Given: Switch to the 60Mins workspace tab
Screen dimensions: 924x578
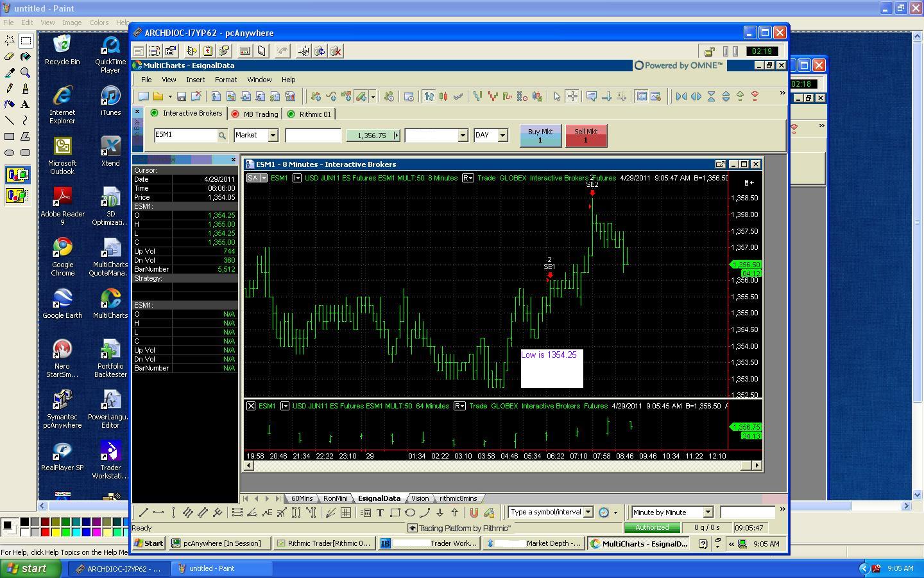Looking at the screenshot, I should tap(302, 498).
